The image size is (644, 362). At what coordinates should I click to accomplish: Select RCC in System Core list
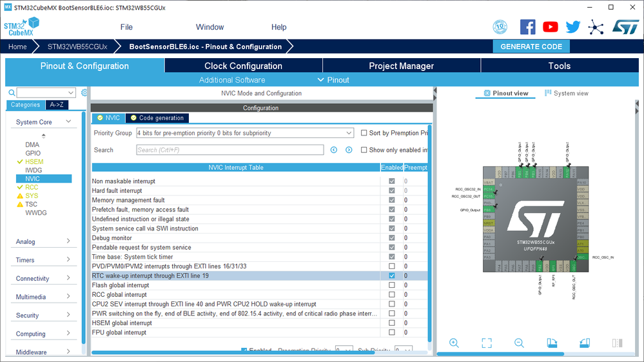point(32,187)
